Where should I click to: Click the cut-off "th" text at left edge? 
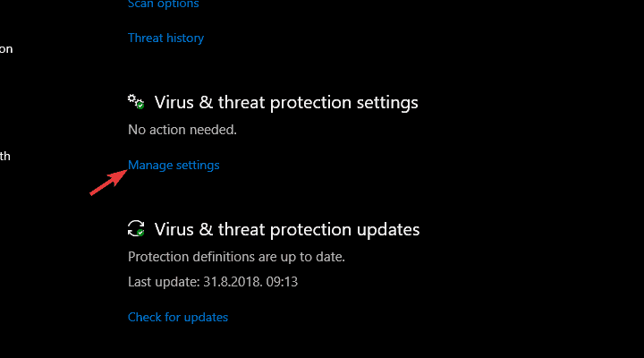(x=4, y=157)
